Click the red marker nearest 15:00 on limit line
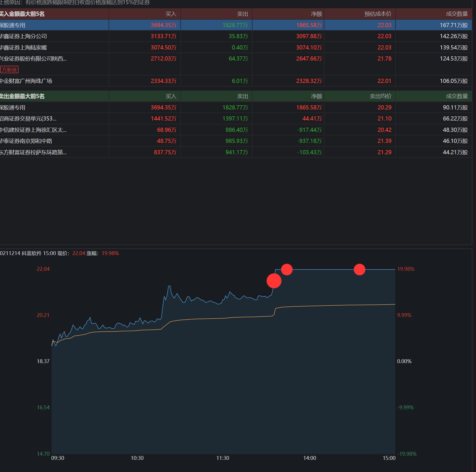Viewport: 476px width, 472px height. (x=359, y=269)
